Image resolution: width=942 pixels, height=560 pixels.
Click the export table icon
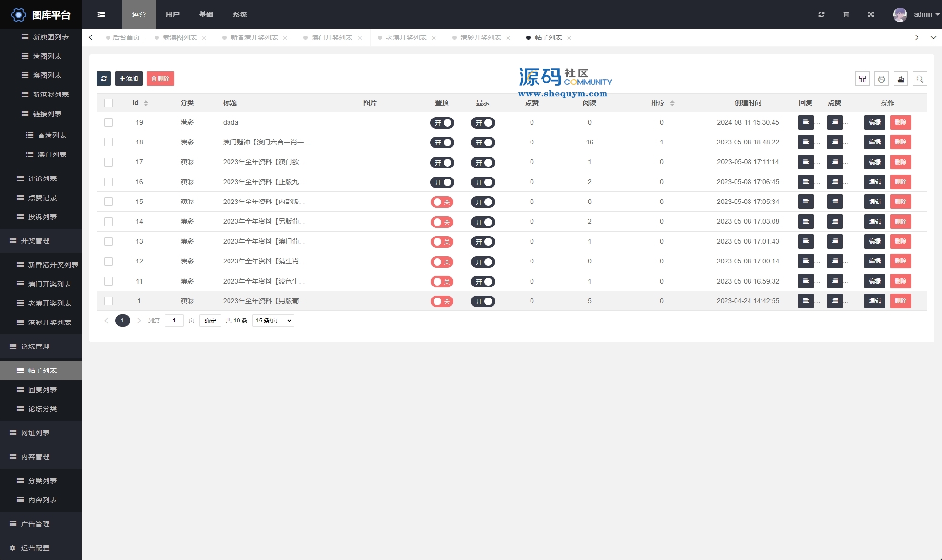[901, 79]
